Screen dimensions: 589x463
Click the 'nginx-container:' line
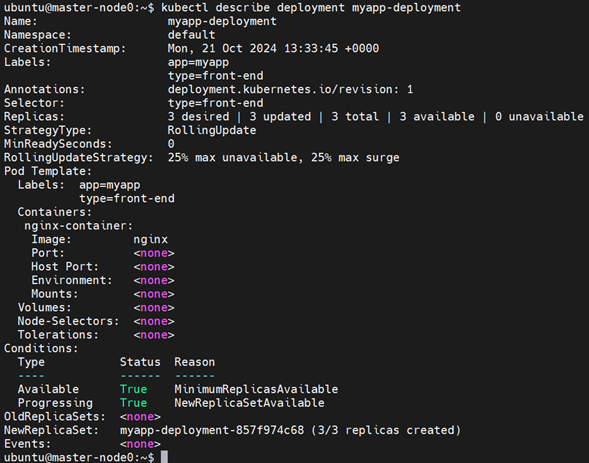click(79, 226)
